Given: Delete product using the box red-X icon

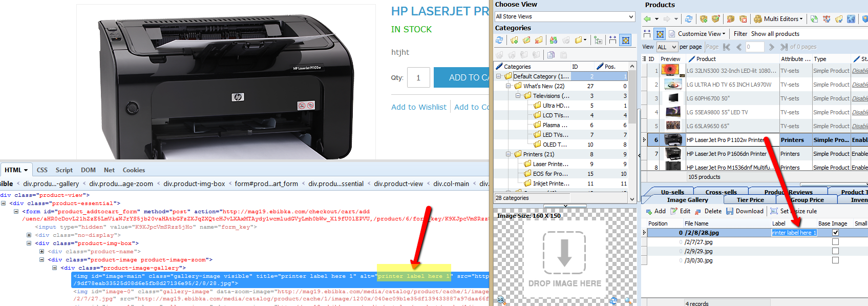Looking at the screenshot, I should tap(743, 19).
